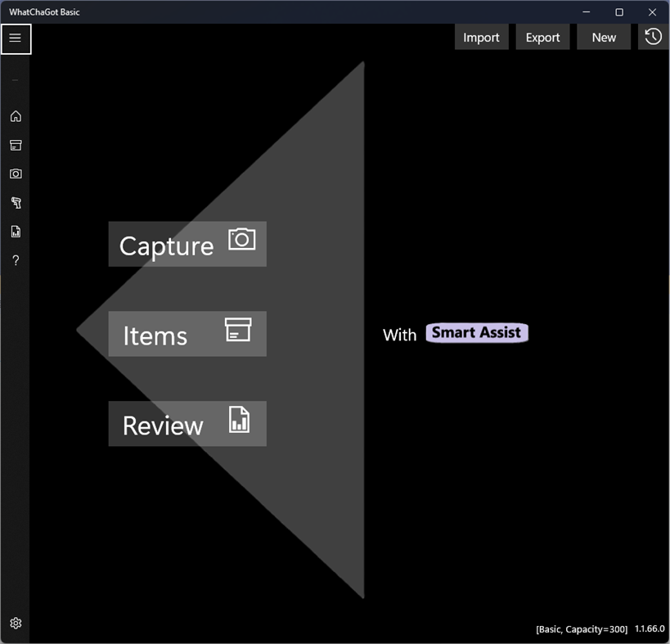Go to Home in the sidebar
This screenshot has height=644, width=670.
point(16,116)
